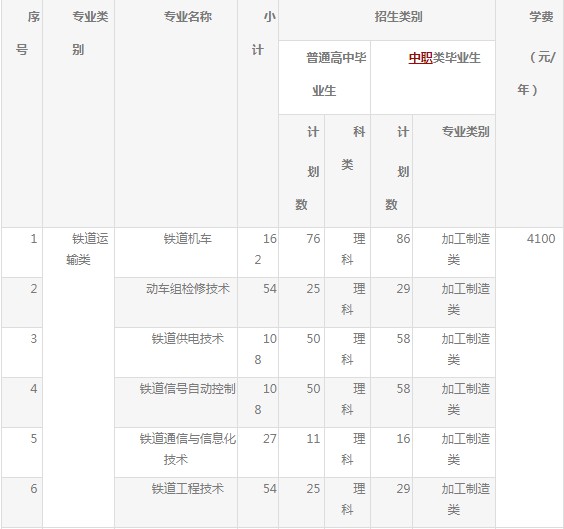Screen dimensions: 564x529
Task: Click the subtotal 54 for 动车组检修技术
Action: point(258,302)
